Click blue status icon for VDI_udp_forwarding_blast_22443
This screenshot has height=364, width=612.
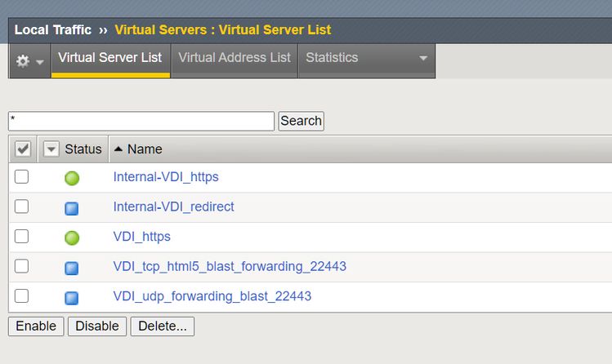click(x=72, y=297)
